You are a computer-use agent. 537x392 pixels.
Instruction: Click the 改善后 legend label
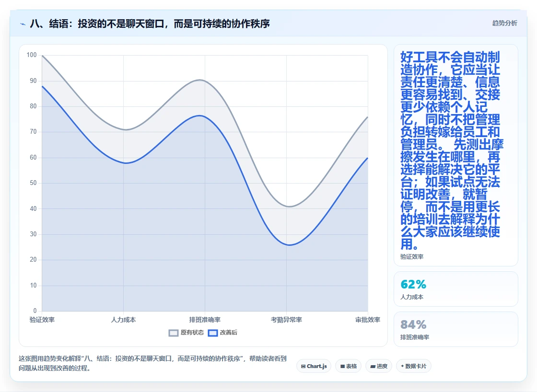pyautogui.click(x=229, y=333)
